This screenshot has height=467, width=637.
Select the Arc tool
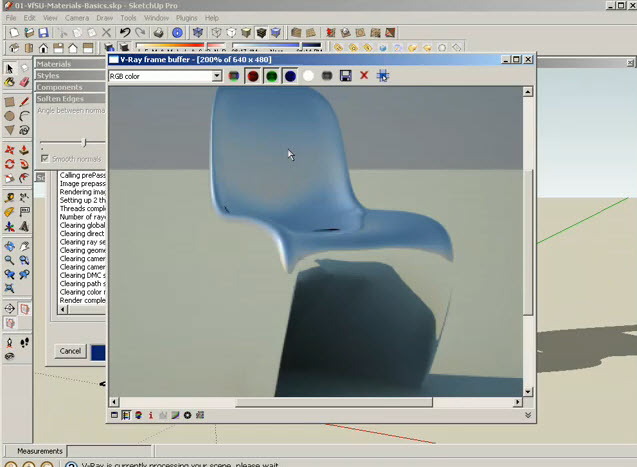pyautogui.click(x=24, y=116)
